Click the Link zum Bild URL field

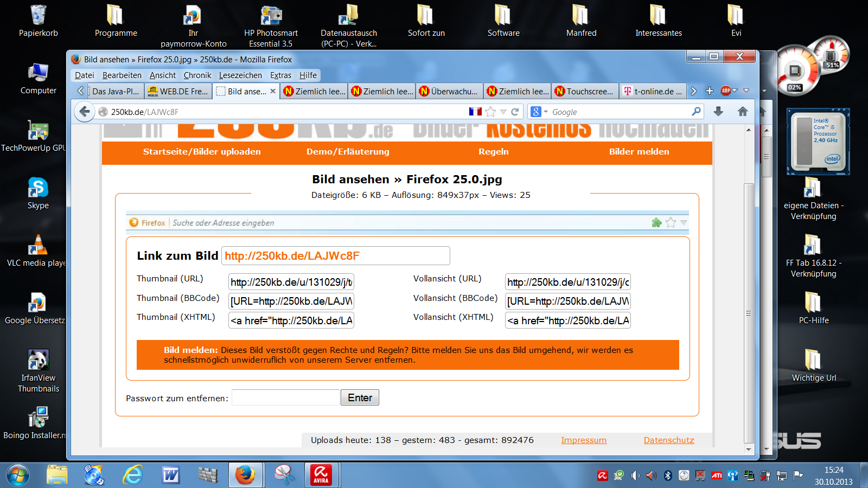pyautogui.click(x=336, y=256)
